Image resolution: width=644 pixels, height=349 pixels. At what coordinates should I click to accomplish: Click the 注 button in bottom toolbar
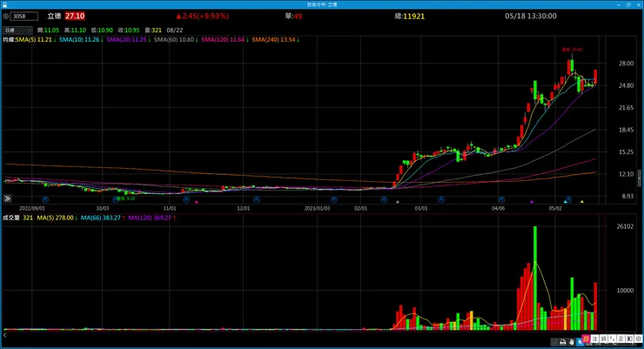coord(594,339)
